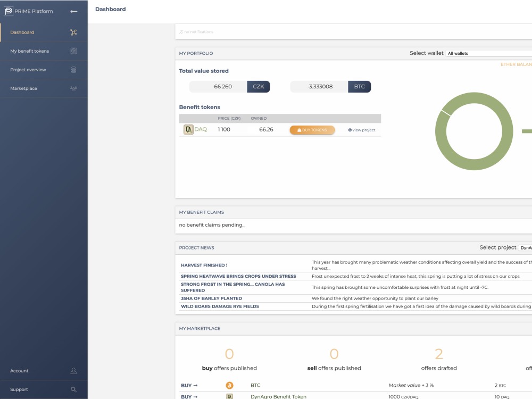Click the sell offers published count
Screen dimensions: 532x399
coord(334,354)
